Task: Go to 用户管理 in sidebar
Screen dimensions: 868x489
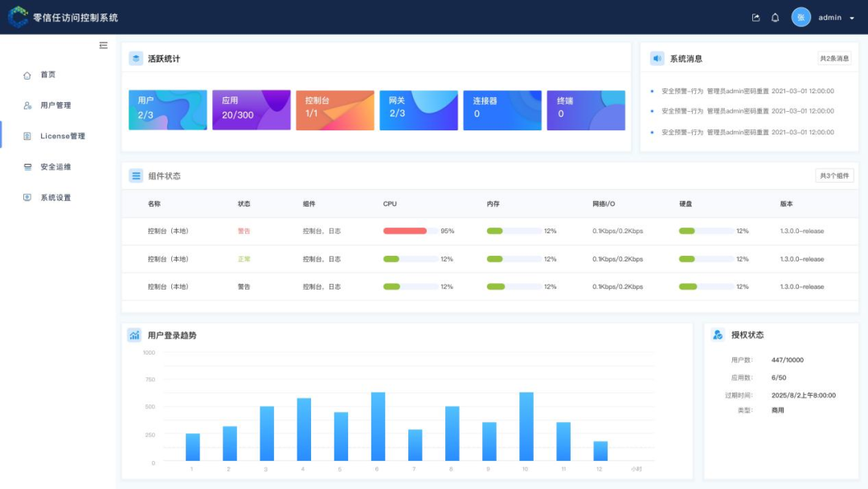Action: tap(55, 105)
